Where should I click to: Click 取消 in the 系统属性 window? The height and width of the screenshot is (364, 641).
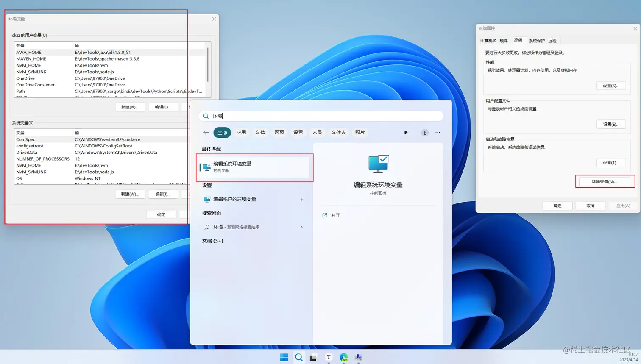point(591,206)
